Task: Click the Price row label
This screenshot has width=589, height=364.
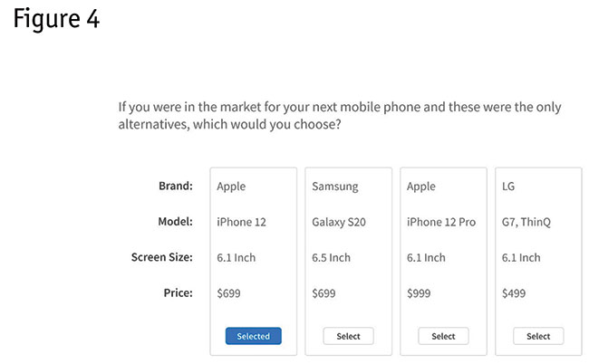Action: (x=178, y=292)
